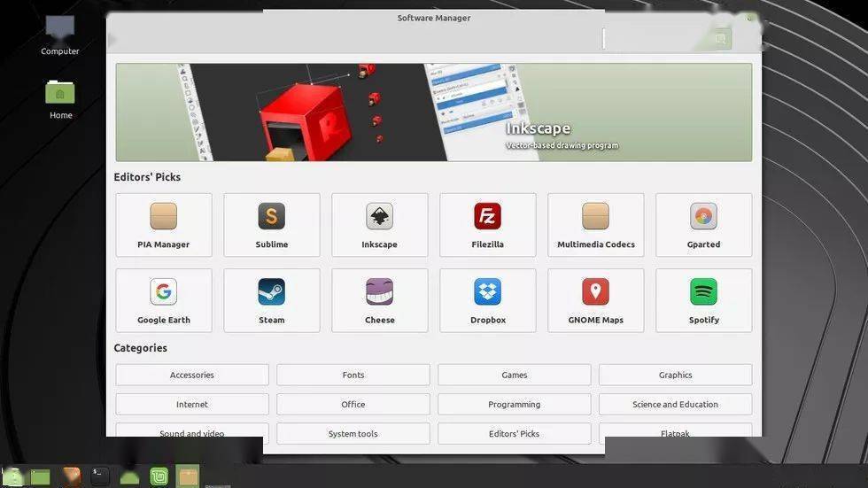Image resolution: width=868 pixels, height=488 pixels.
Task: Open the Computer desktop icon
Action: pos(60,35)
